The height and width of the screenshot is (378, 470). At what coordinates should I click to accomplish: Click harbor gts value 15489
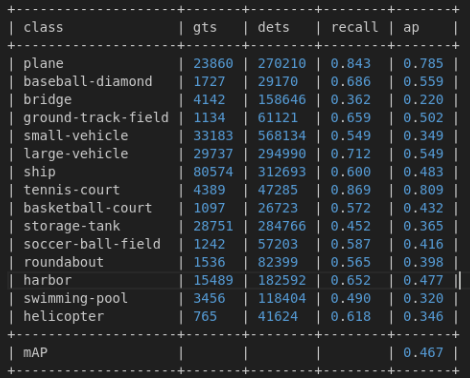coord(213,280)
